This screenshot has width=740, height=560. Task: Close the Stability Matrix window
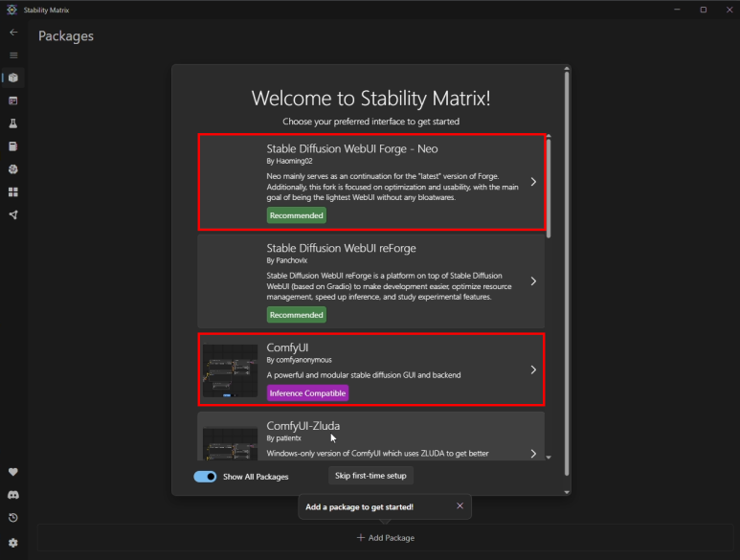click(729, 10)
